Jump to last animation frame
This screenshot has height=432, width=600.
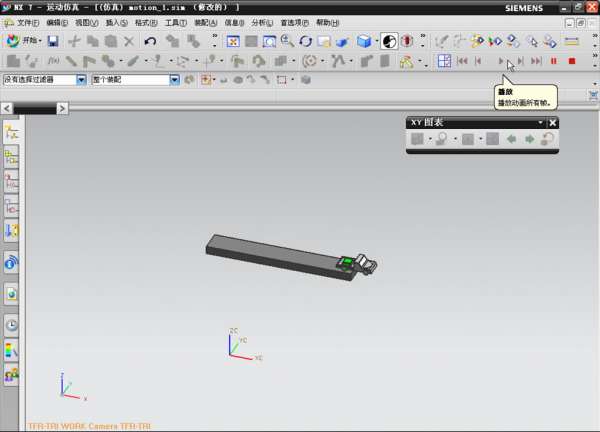(536, 61)
